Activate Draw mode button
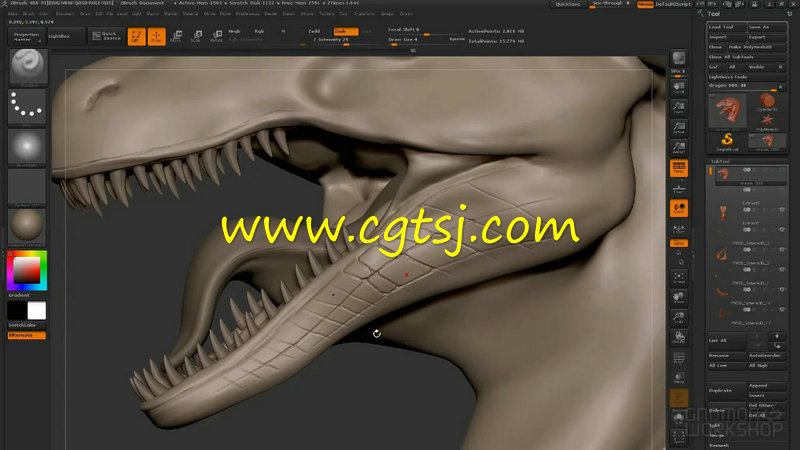Image resolution: width=800 pixels, height=450 pixels. coord(157,36)
